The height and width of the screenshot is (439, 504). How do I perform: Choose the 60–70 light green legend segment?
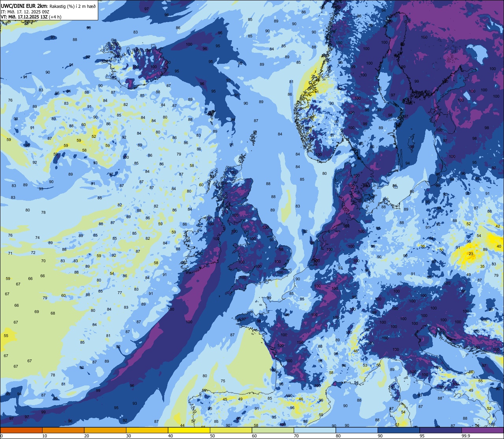point(273,430)
